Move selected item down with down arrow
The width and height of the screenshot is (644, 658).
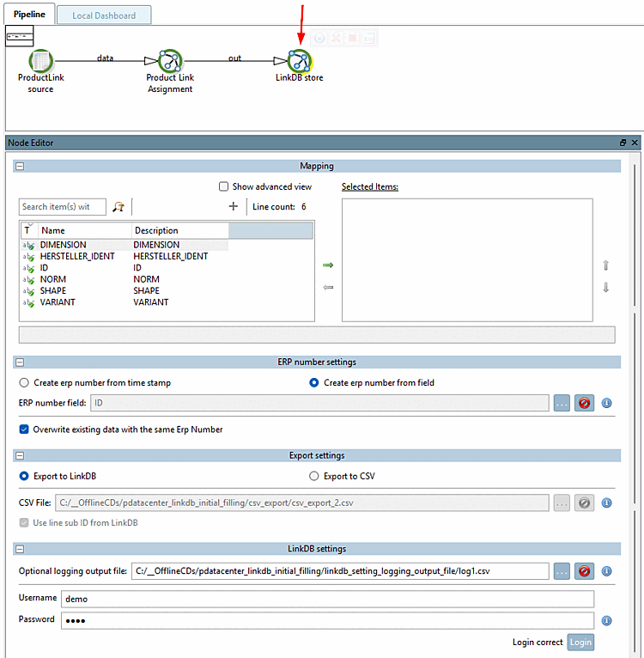[606, 288]
